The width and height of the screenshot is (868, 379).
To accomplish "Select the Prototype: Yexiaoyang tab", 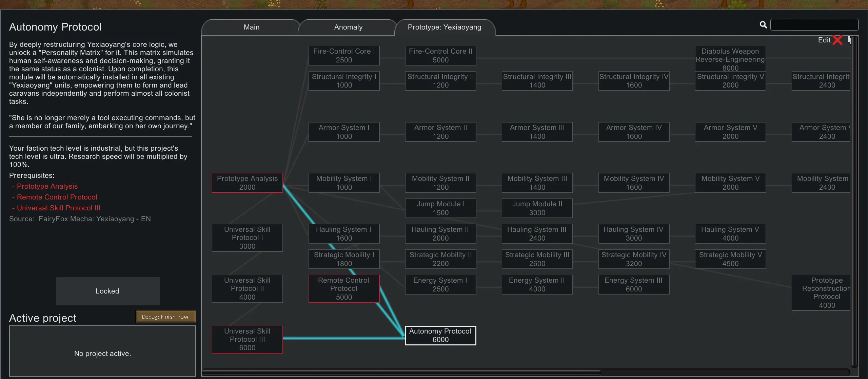I will tap(444, 27).
